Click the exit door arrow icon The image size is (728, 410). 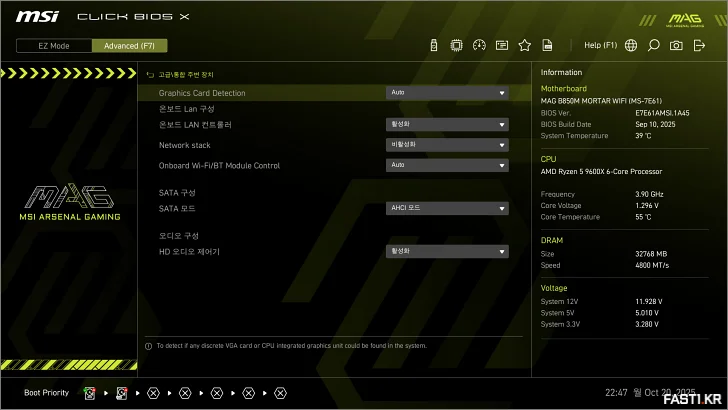699,46
